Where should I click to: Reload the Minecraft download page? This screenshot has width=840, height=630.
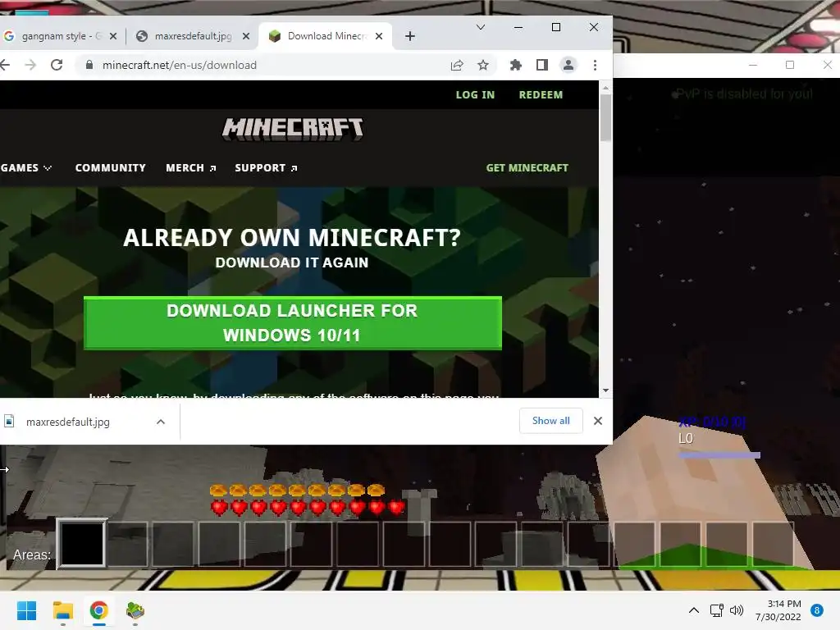tap(57, 65)
